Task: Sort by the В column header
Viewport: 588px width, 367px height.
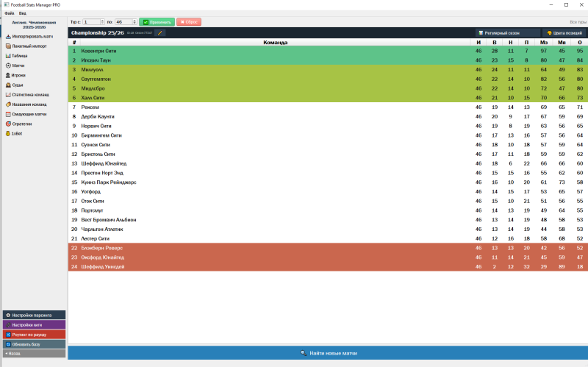Action: 495,43
